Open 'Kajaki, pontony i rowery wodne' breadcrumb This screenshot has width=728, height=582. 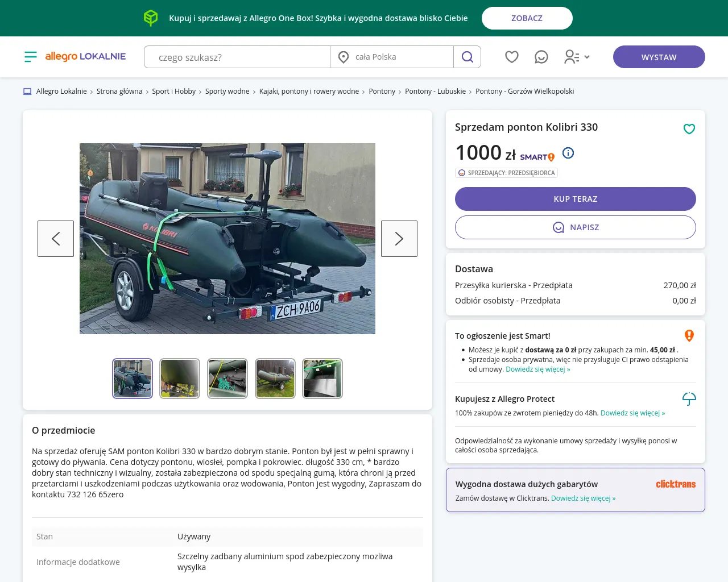point(309,92)
